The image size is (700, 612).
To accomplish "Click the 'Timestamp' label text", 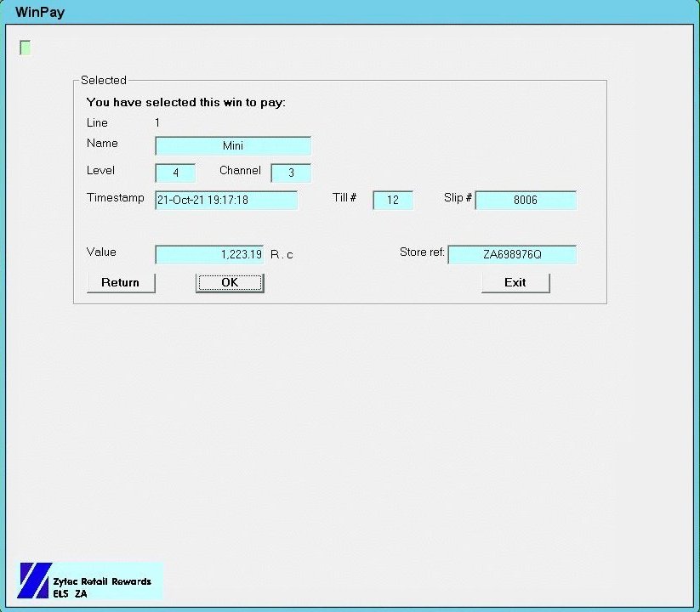I will (x=116, y=198).
